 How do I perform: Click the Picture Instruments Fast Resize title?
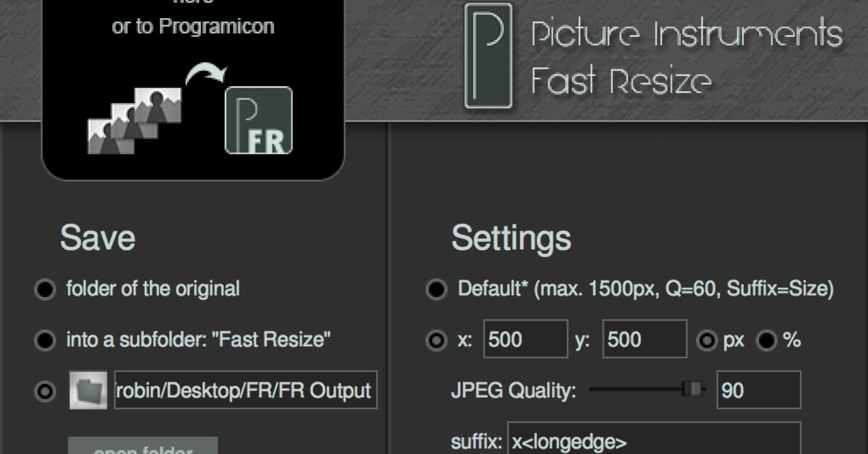coord(686,57)
